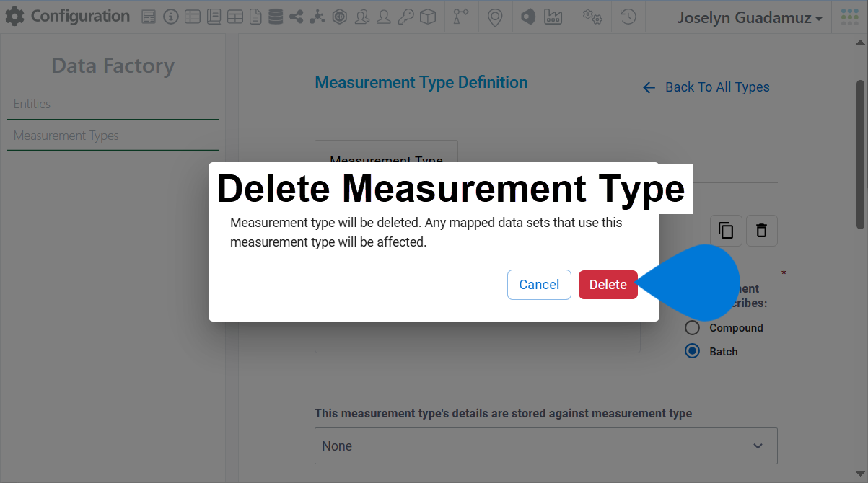The height and width of the screenshot is (483, 868).
Task: Select Measurement Types in the sidebar
Action: pos(113,136)
